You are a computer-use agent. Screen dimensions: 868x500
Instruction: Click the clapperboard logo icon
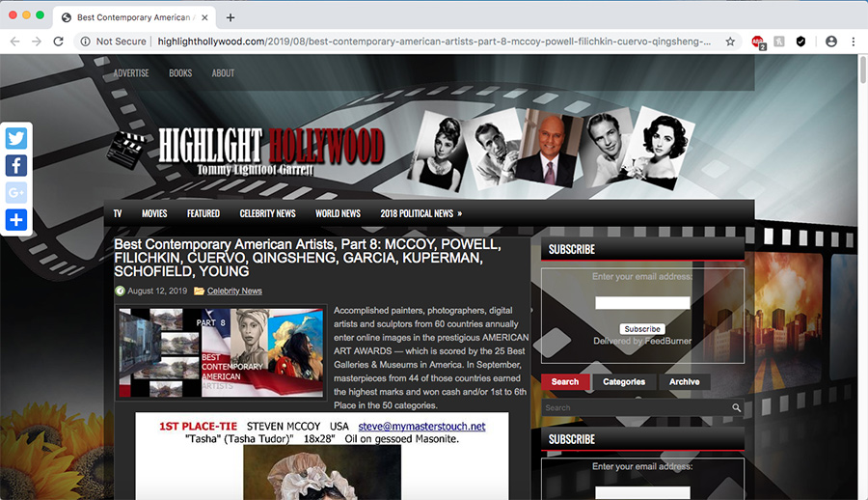tap(128, 149)
